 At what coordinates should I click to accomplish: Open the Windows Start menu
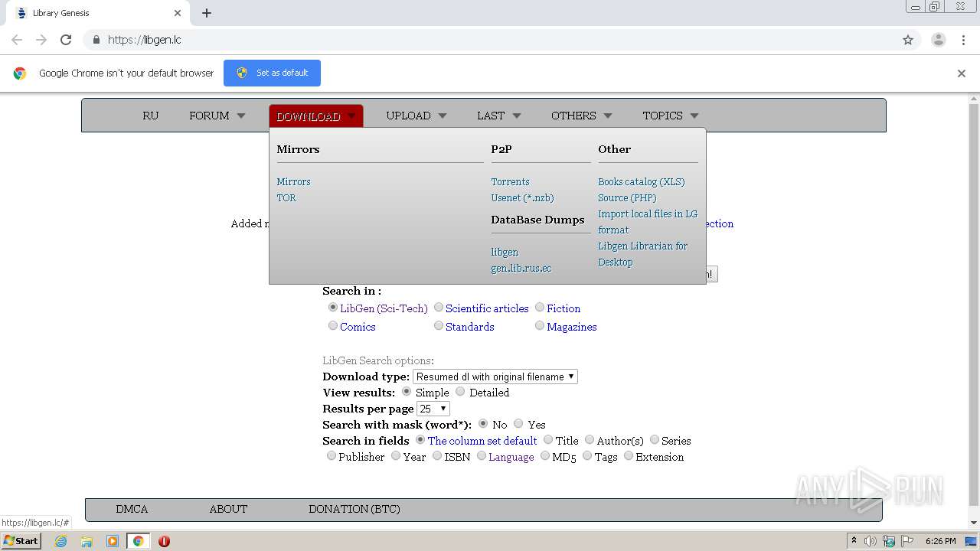coord(21,541)
